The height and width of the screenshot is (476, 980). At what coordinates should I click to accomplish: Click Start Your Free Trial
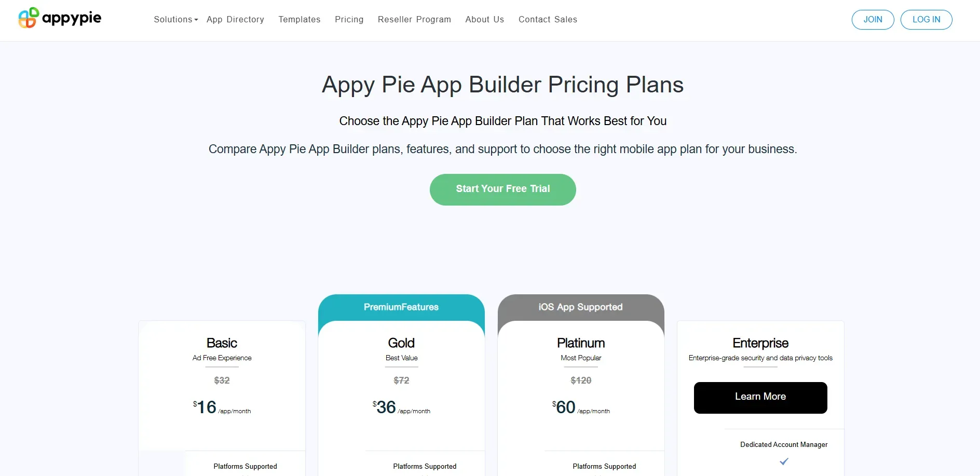(502, 189)
